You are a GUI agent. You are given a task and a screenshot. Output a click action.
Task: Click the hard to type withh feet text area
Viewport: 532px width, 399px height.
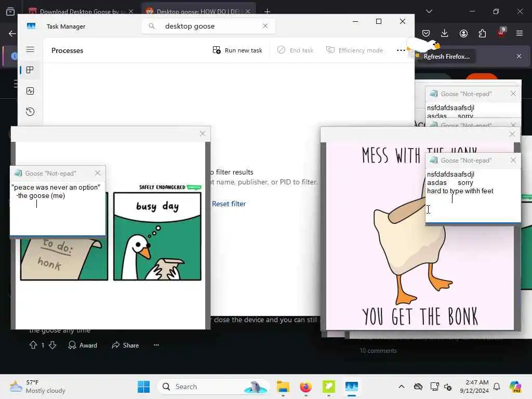(473, 195)
